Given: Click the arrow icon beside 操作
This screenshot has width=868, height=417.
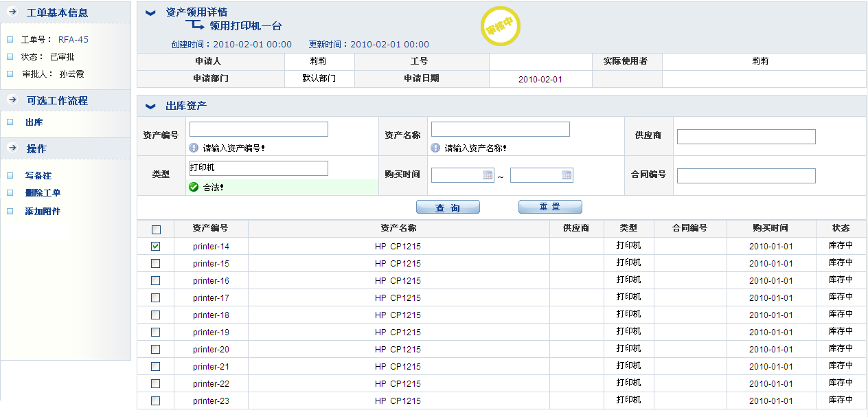Looking at the screenshot, I should tap(12, 148).
